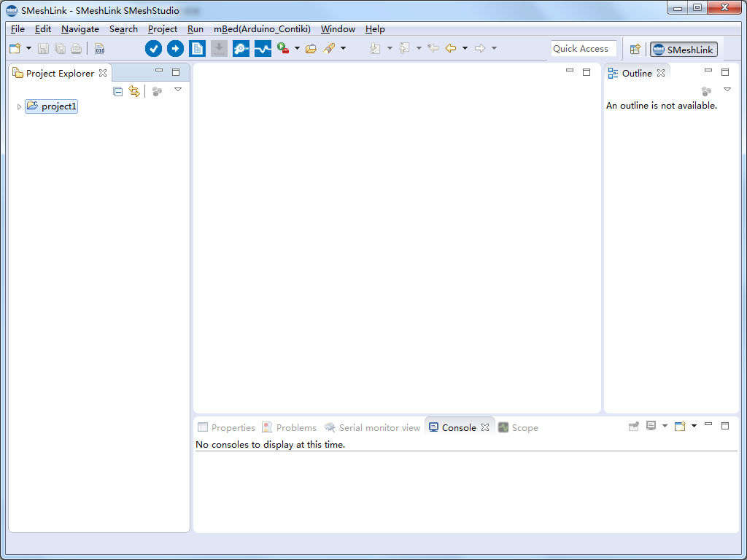747x560 pixels.
Task: Click the Run external tools icon
Action: coord(283,48)
